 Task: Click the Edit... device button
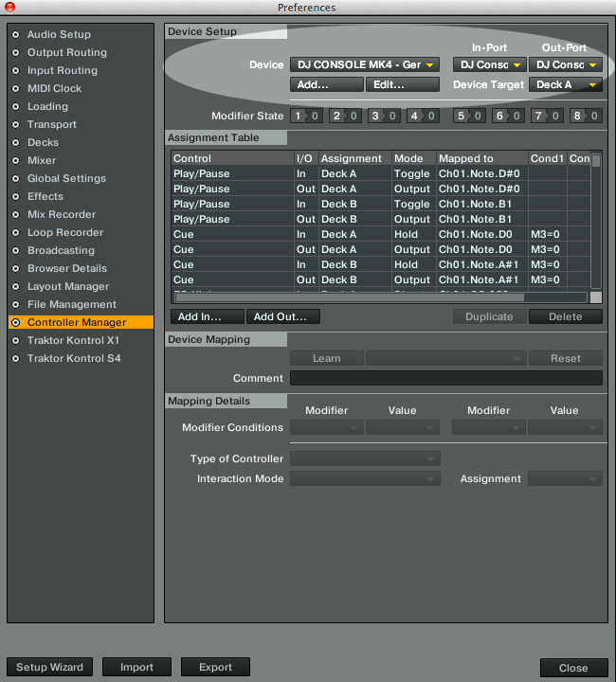(402, 85)
